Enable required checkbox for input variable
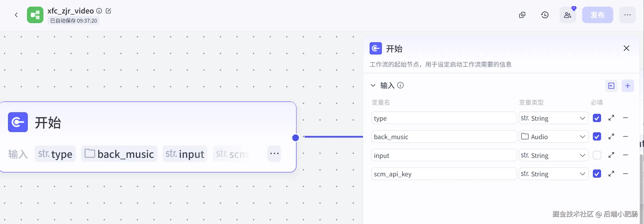This screenshot has height=224, width=644. pos(597,155)
